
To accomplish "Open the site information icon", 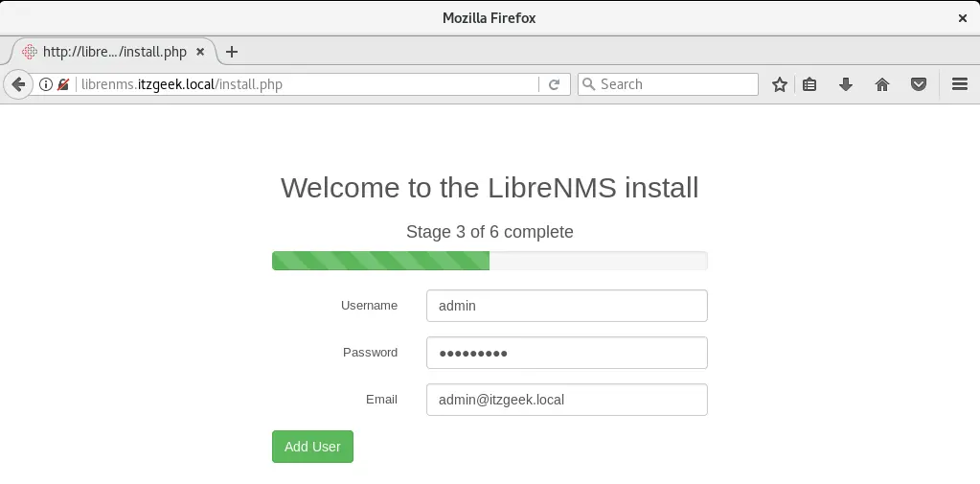I will pyautogui.click(x=46, y=84).
